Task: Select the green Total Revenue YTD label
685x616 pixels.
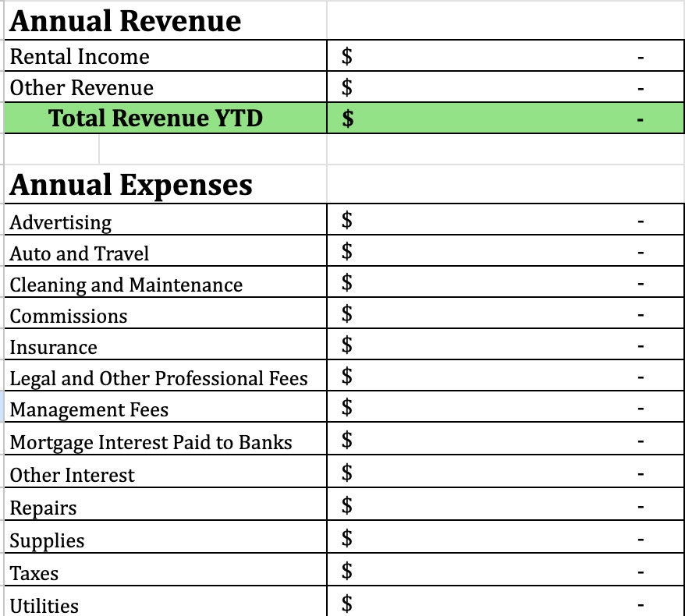Action: pyautogui.click(x=156, y=119)
